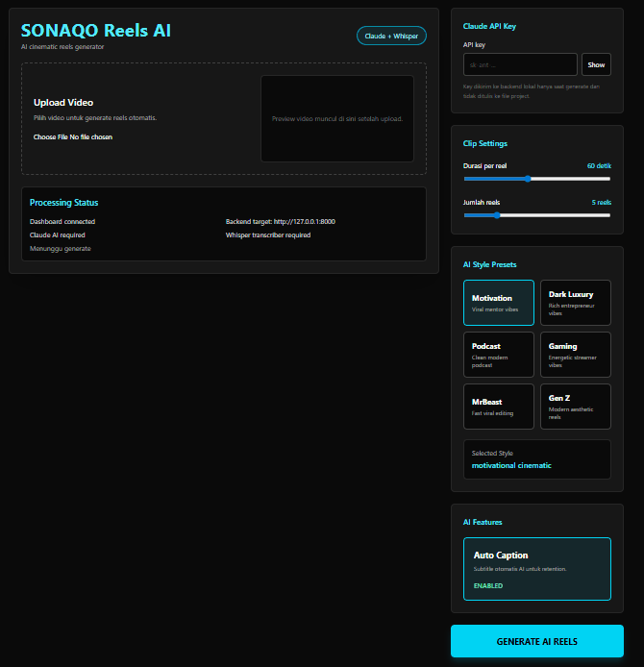
Task: Click the Menunggu generate status line
Action: [x=60, y=249]
